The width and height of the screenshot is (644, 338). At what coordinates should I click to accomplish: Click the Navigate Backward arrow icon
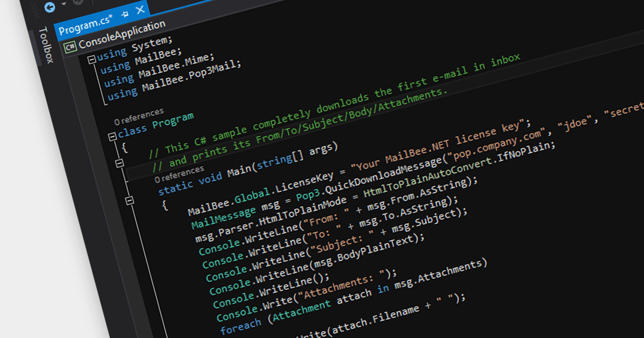49,7
